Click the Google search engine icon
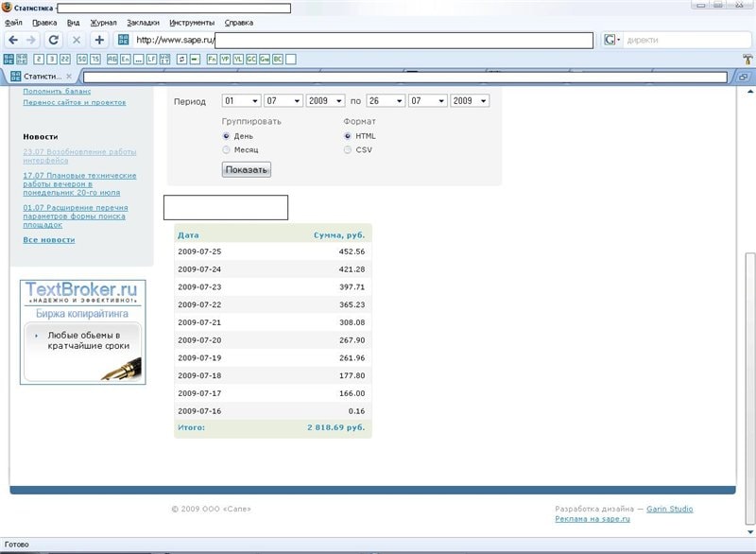 (x=610, y=40)
